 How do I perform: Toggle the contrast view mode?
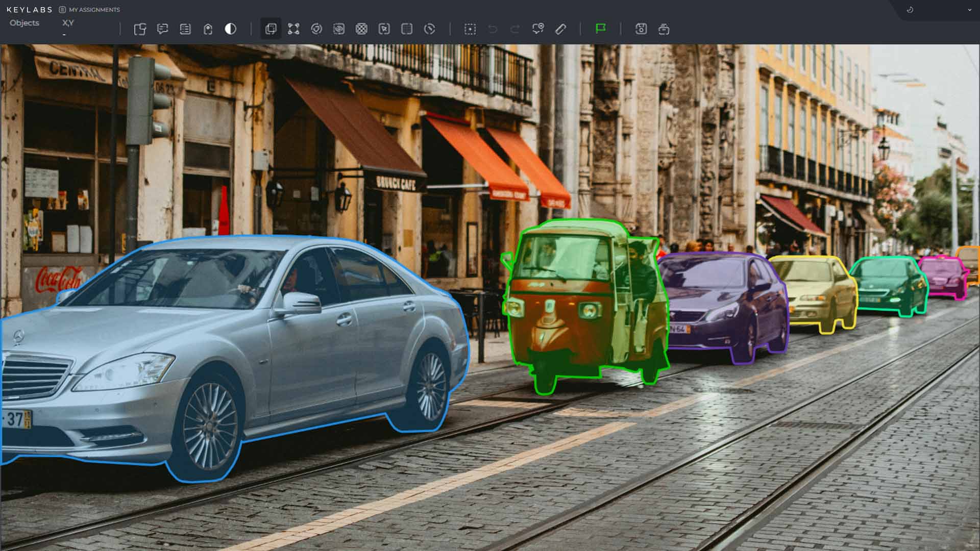pyautogui.click(x=230, y=29)
